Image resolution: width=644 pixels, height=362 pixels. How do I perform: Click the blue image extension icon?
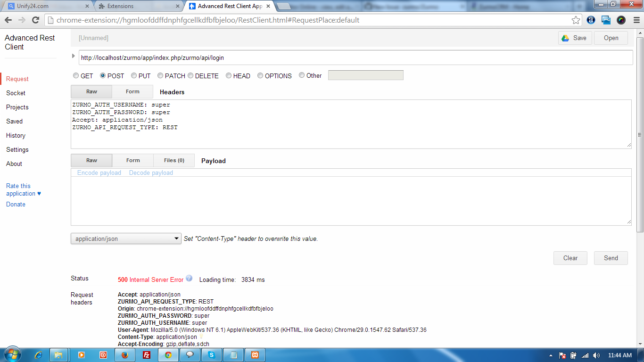[606, 20]
